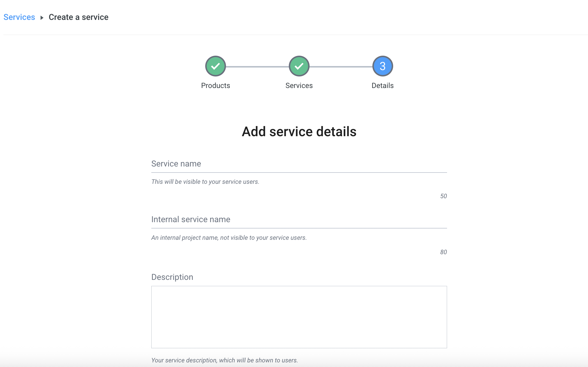Click the Products step label
588x367 pixels.
pyautogui.click(x=215, y=85)
